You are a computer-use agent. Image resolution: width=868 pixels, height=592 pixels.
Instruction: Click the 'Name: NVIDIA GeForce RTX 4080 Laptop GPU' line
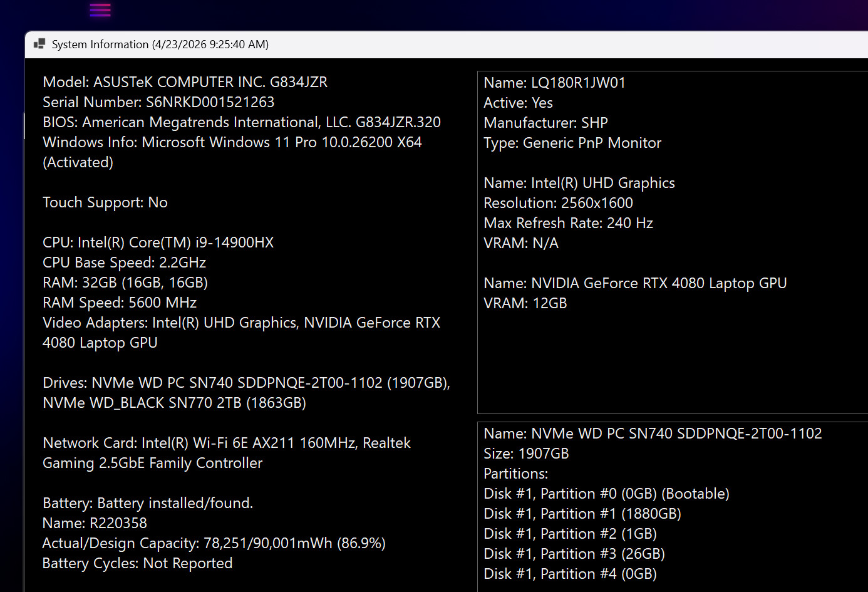(x=635, y=283)
